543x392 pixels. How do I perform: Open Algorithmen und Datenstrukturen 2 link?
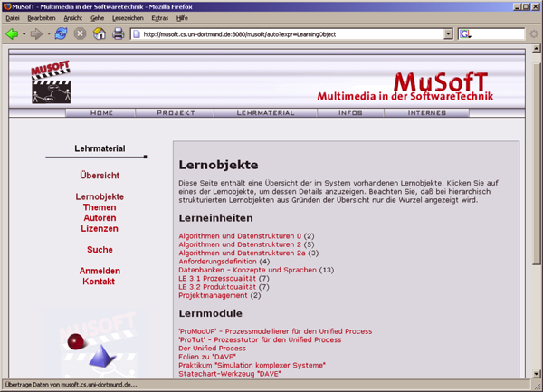[240, 244]
